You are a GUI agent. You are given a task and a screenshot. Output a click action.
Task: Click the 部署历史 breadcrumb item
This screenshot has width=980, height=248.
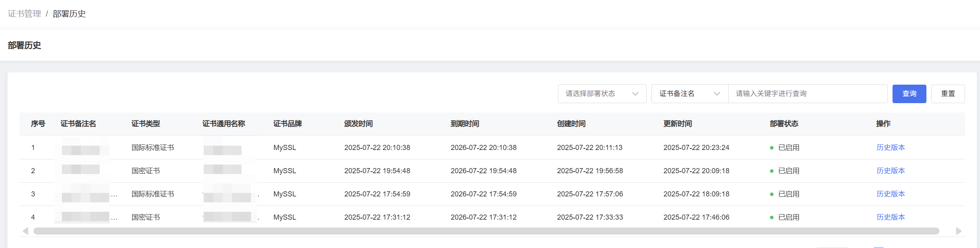pos(69,14)
